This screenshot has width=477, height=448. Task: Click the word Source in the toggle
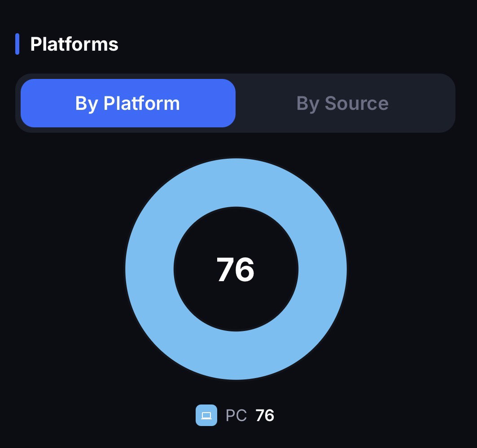coord(357,103)
